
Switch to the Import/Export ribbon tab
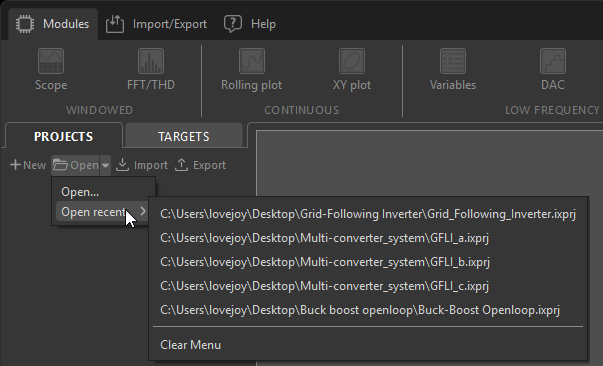tap(157, 24)
